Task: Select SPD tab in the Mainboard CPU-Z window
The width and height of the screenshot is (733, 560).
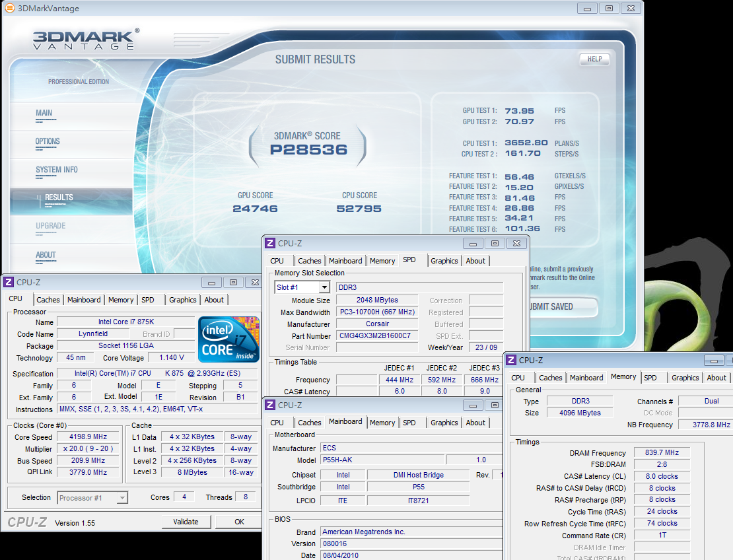Action: point(409,423)
